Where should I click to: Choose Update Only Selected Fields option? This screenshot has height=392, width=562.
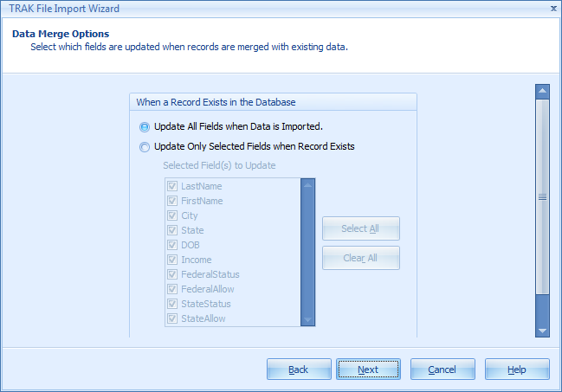click(x=145, y=146)
